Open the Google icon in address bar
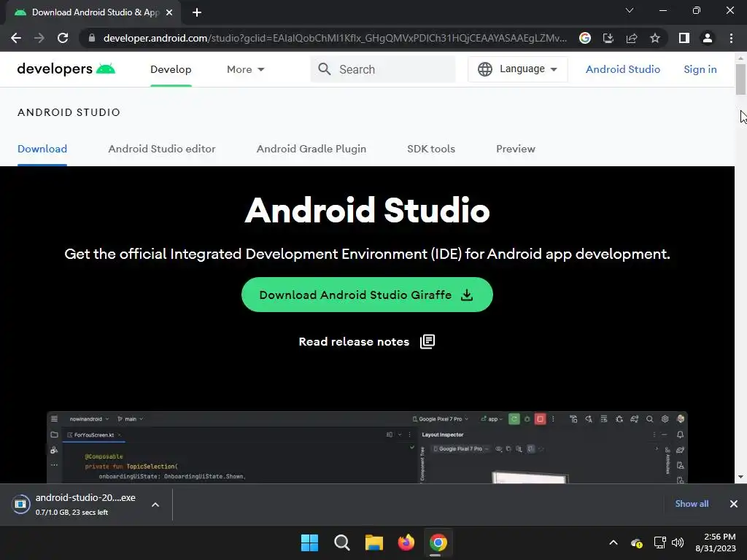This screenshot has width=747, height=560. (x=585, y=38)
